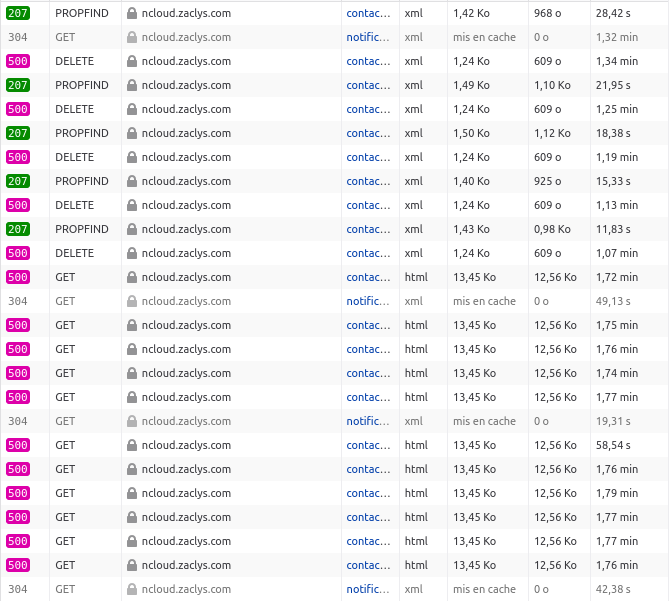Open the contac... file link in the 1,72 min row
Viewport: 669px width, 601px height.
[368, 277]
